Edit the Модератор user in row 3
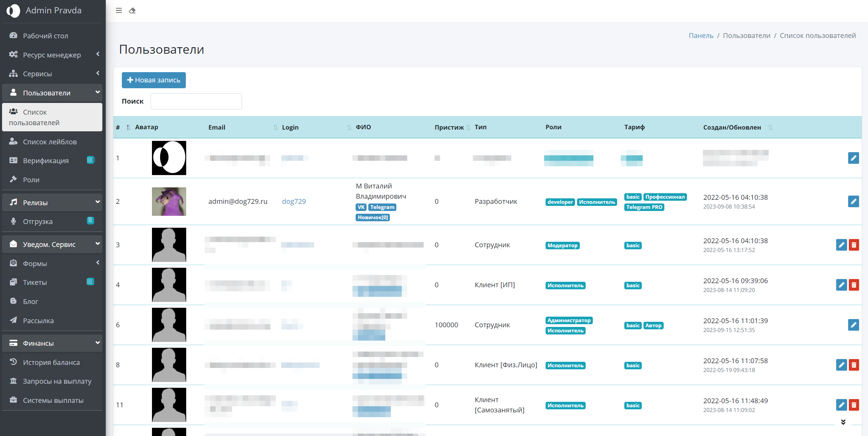Image resolution: width=868 pixels, height=436 pixels. tap(841, 245)
